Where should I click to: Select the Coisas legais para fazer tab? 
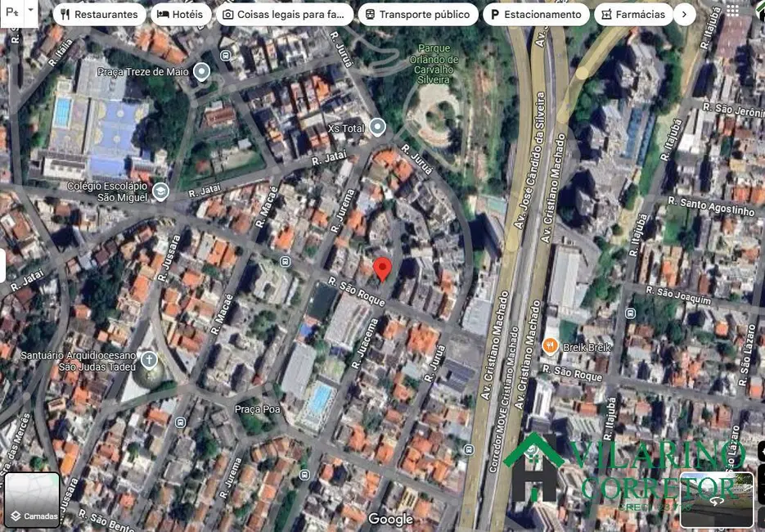[x=285, y=14]
